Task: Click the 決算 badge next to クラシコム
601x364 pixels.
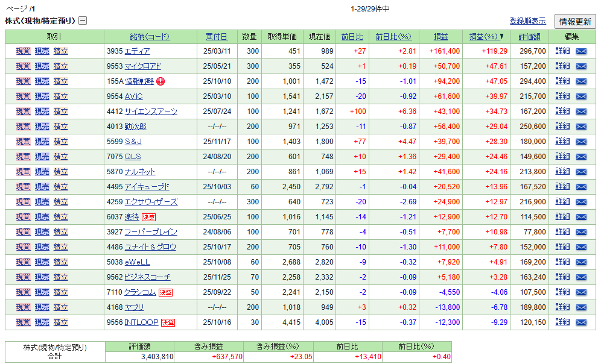Action: click(165, 292)
